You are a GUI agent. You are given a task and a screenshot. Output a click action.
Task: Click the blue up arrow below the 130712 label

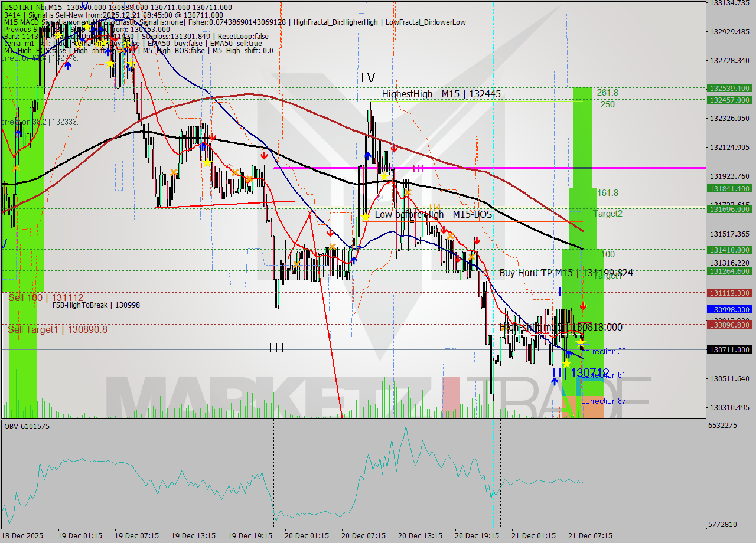[x=555, y=380]
